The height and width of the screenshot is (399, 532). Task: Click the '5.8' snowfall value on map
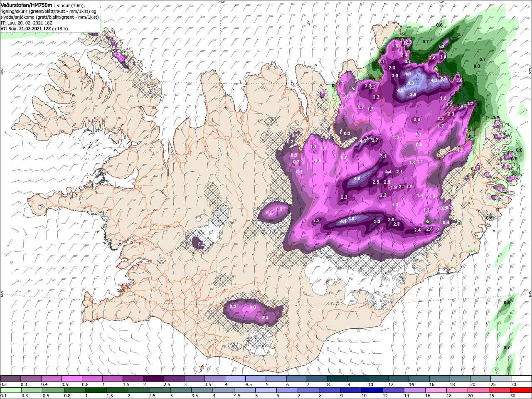point(411,83)
